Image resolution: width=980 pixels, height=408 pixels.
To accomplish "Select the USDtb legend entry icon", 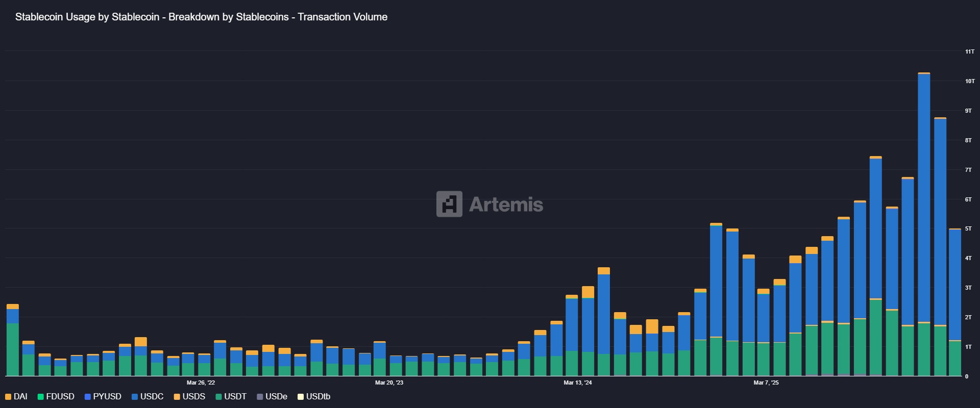I will (x=301, y=397).
